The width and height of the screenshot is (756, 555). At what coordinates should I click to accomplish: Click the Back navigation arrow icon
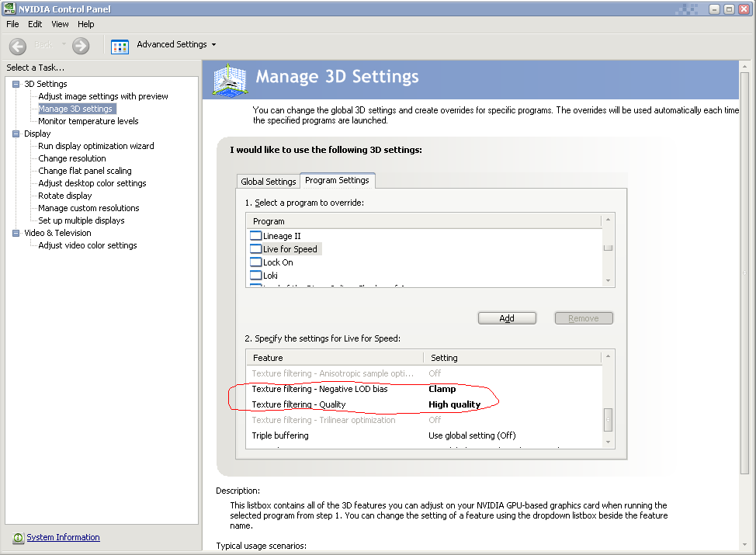coord(18,45)
